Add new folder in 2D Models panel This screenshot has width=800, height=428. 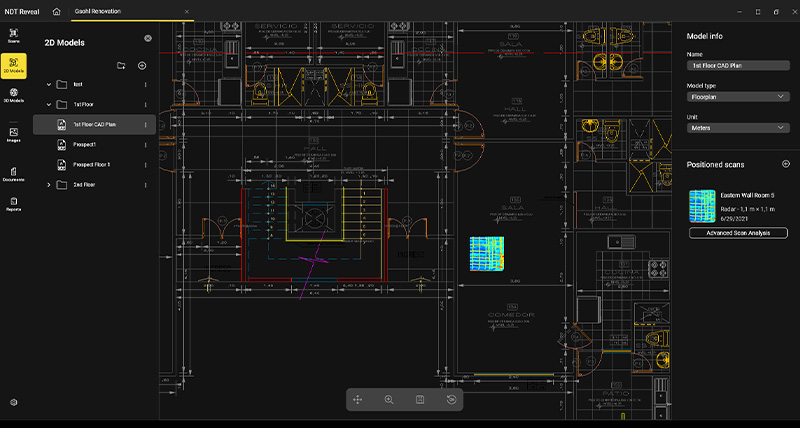pyautogui.click(x=121, y=65)
